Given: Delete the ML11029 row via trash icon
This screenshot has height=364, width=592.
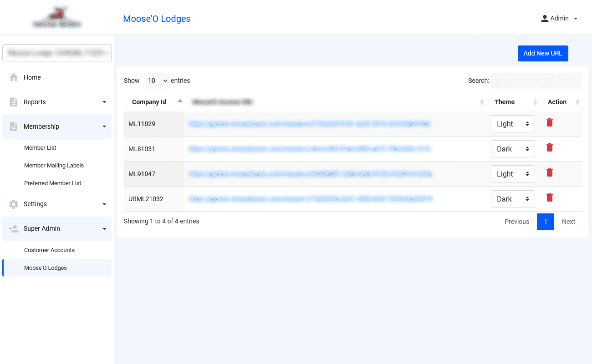Looking at the screenshot, I should pyautogui.click(x=550, y=122).
